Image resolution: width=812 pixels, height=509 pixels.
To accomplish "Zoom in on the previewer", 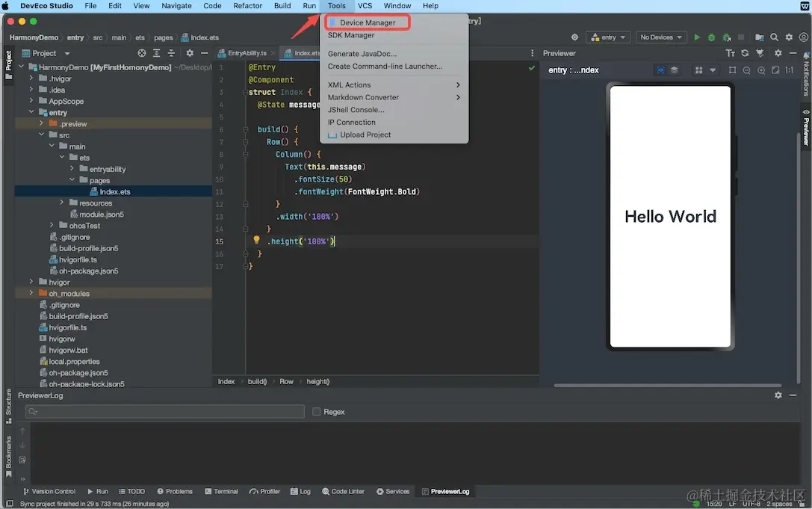I will (761, 70).
